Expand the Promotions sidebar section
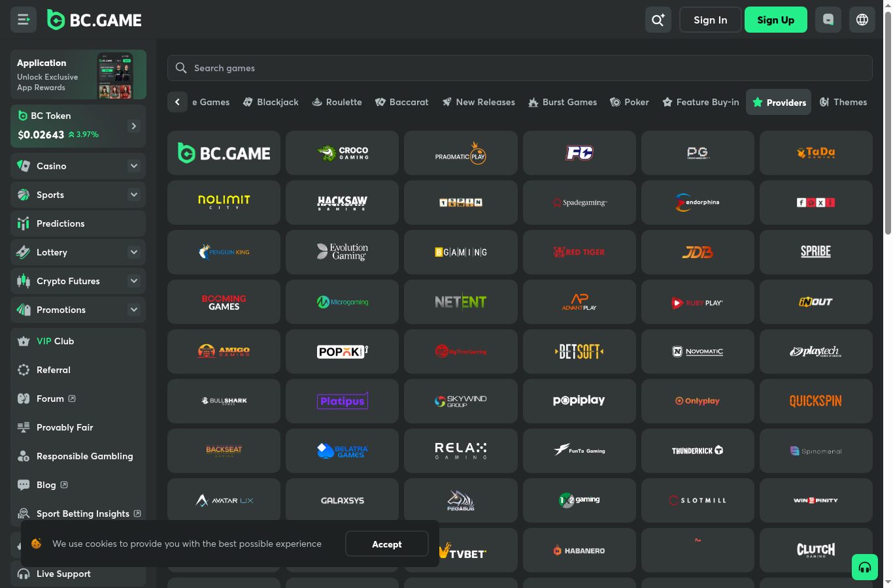This screenshot has width=893, height=588. click(134, 310)
